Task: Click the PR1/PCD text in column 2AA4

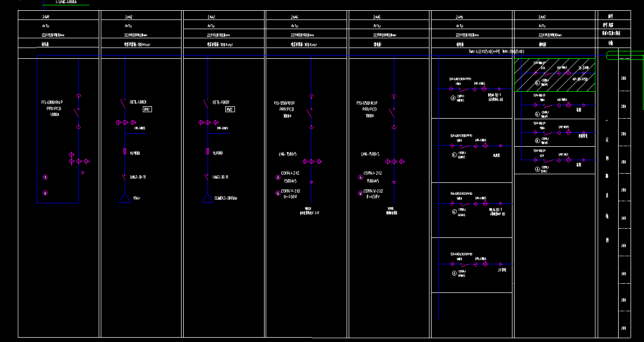Action: click(x=287, y=110)
